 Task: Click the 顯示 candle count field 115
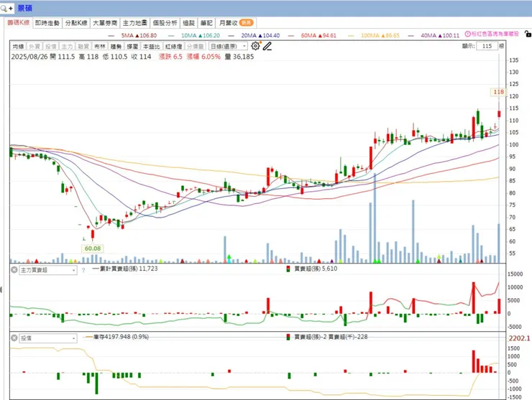487,46
